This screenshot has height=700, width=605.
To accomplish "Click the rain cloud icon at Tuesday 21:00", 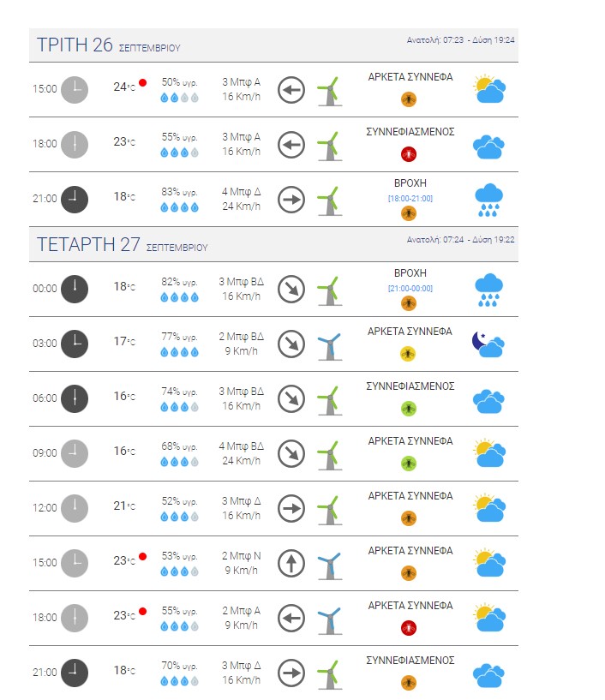I will pyautogui.click(x=489, y=200).
